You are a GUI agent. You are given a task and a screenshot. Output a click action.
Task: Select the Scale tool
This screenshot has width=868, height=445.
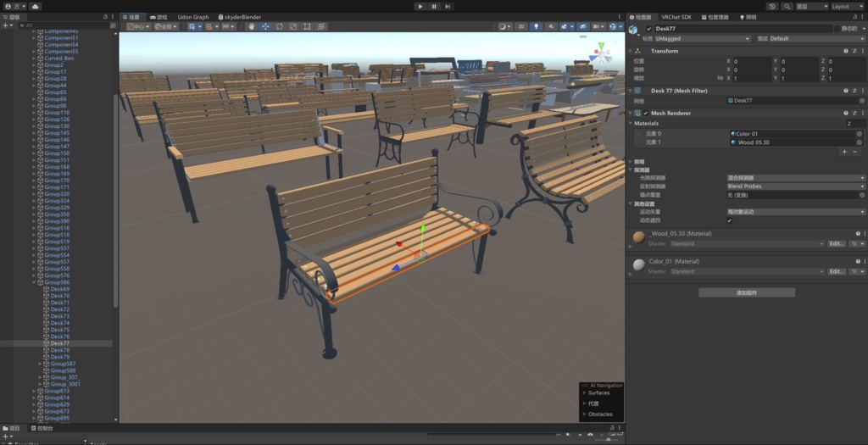[293, 26]
